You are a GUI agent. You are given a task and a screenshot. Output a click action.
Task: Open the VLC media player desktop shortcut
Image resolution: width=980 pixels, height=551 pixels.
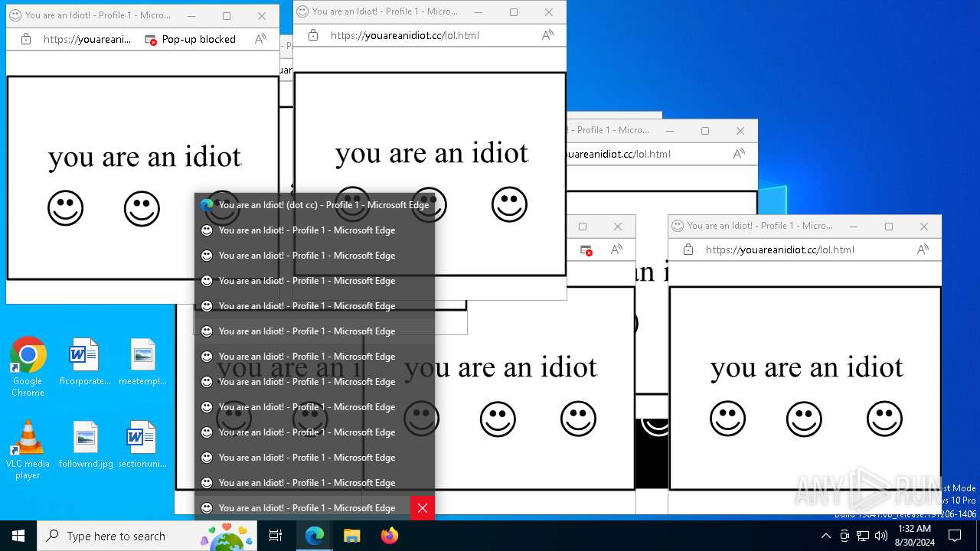tap(28, 450)
